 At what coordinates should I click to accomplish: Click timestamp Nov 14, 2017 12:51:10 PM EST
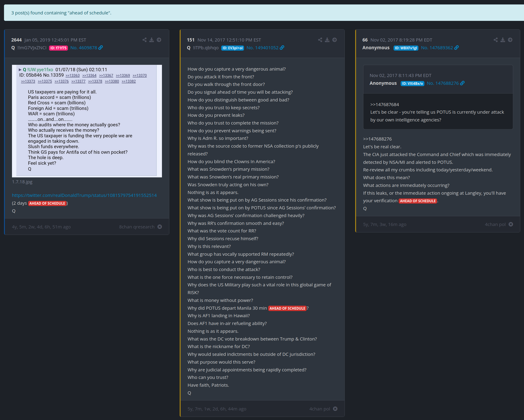pyautogui.click(x=229, y=40)
